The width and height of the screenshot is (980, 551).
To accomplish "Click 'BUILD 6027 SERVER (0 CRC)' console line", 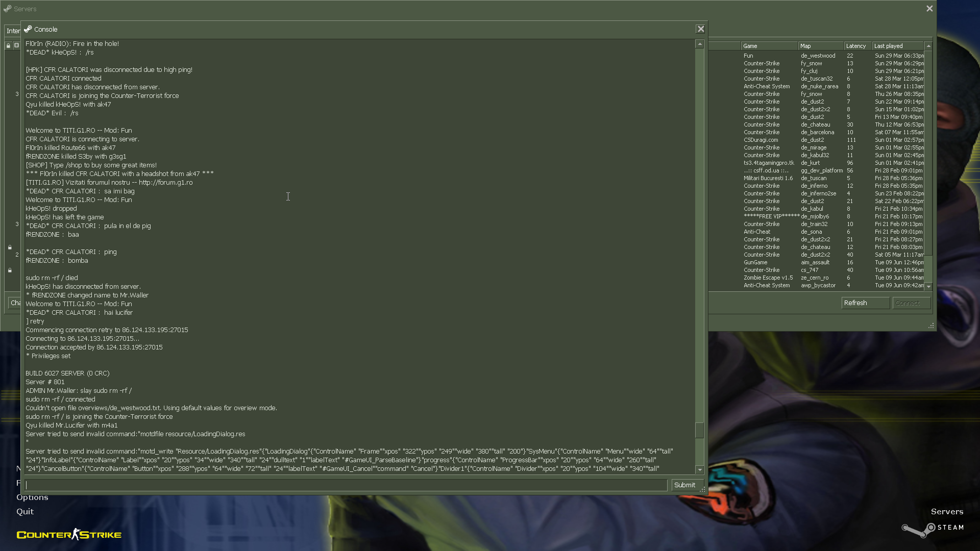I will (x=67, y=373).
